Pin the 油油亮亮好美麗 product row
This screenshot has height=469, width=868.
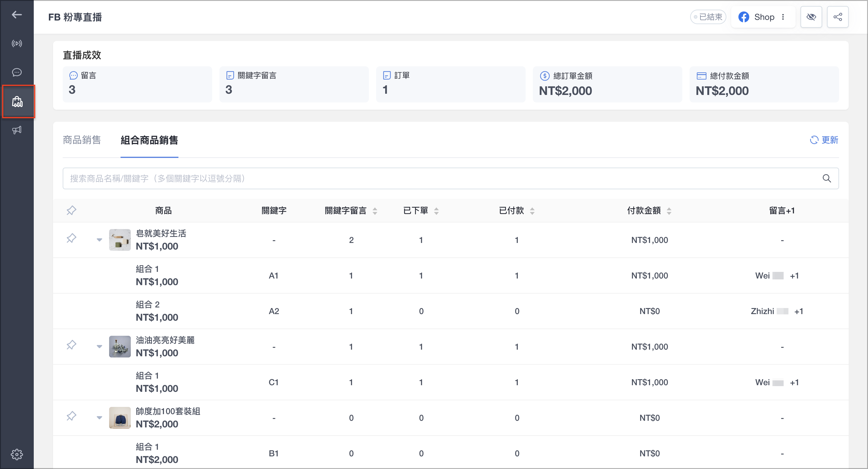71,345
